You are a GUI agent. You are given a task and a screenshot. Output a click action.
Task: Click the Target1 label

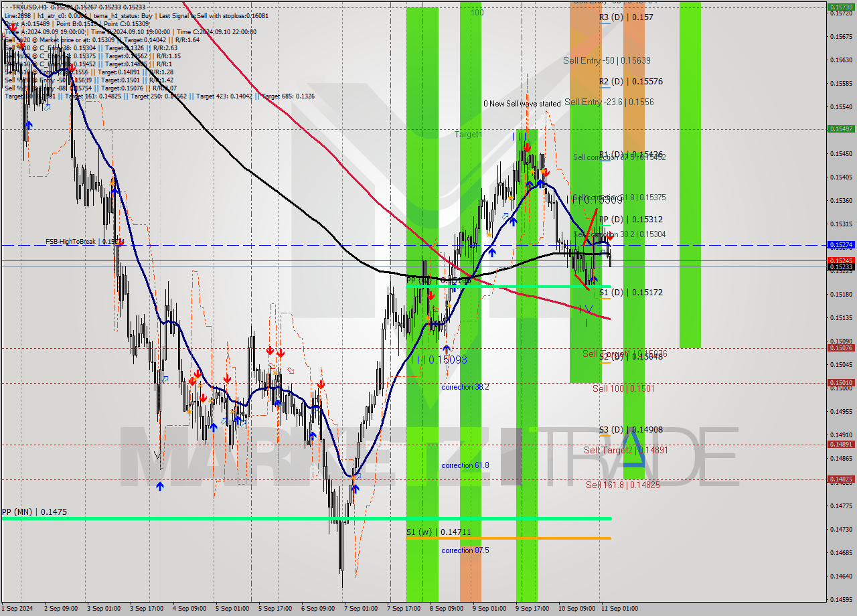[468, 135]
